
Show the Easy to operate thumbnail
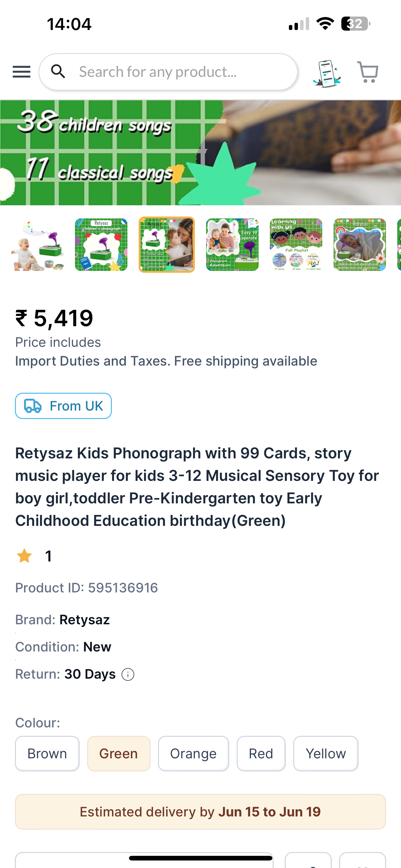pyautogui.click(x=232, y=245)
